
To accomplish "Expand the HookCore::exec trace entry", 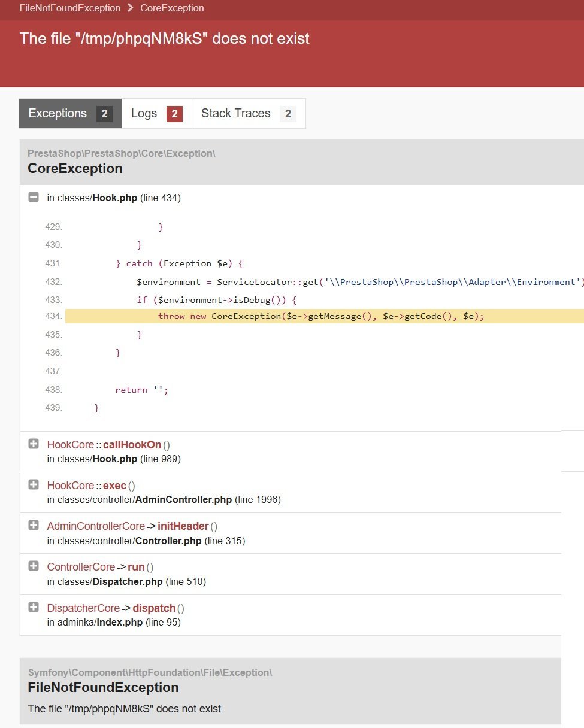I will tap(34, 484).
